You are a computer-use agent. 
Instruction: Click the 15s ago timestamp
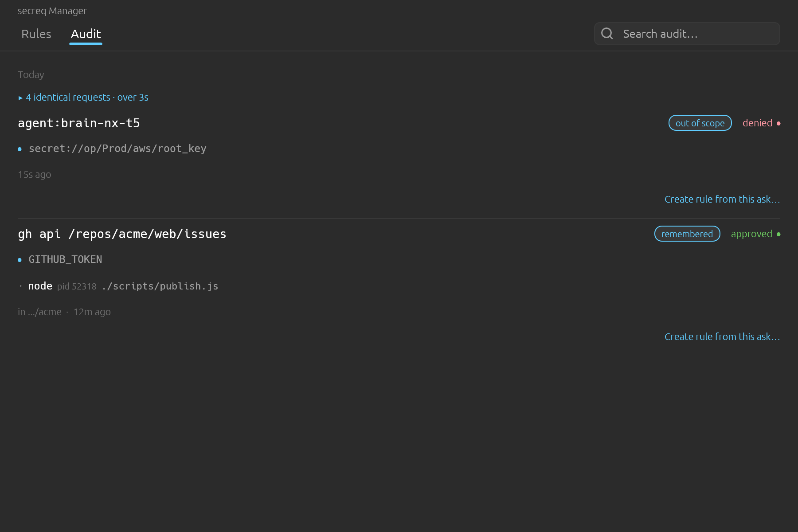coord(35,175)
